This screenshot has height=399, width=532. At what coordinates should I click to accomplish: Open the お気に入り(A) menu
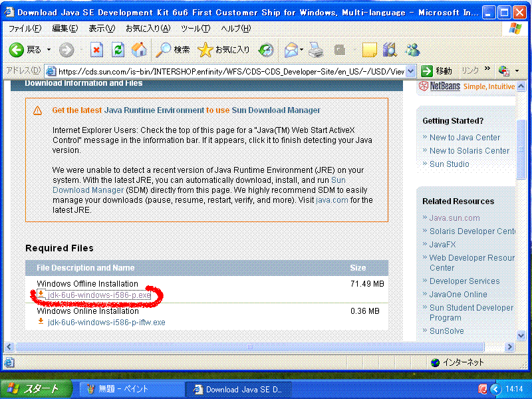[x=148, y=29]
